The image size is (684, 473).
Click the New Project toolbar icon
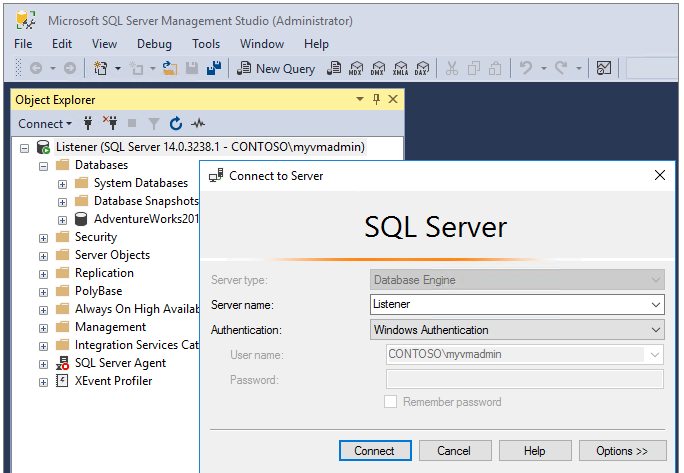(x=101, y=69)
